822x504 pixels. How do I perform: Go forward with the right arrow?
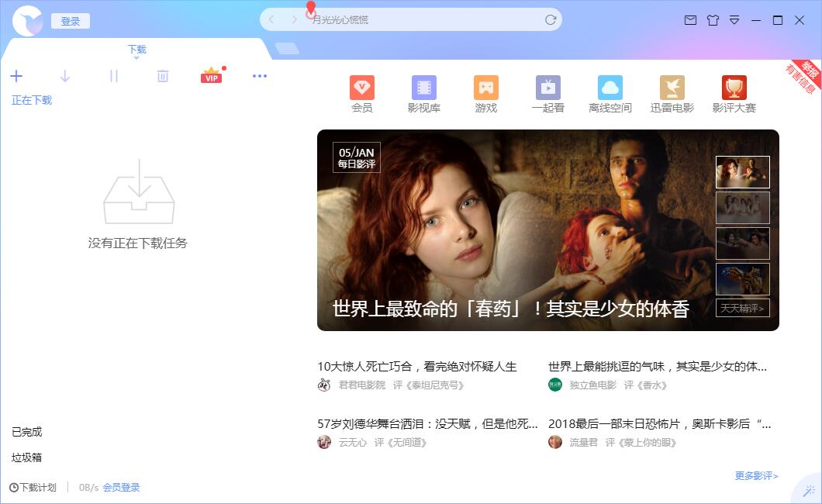point(294,20)
